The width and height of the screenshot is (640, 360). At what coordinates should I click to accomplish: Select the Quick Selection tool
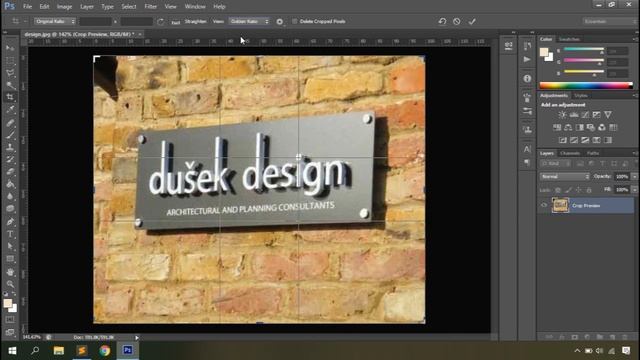pyautogui.click(x=10, y=85)
